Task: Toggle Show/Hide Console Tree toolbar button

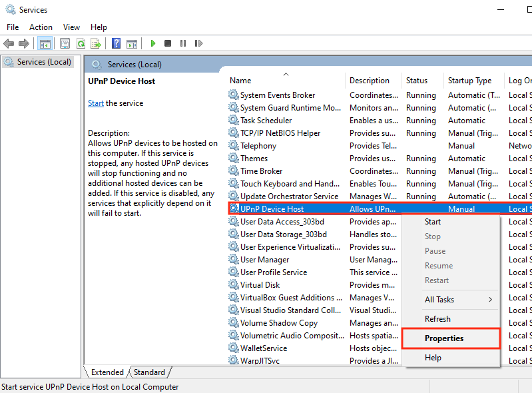Action: point(45,43)
